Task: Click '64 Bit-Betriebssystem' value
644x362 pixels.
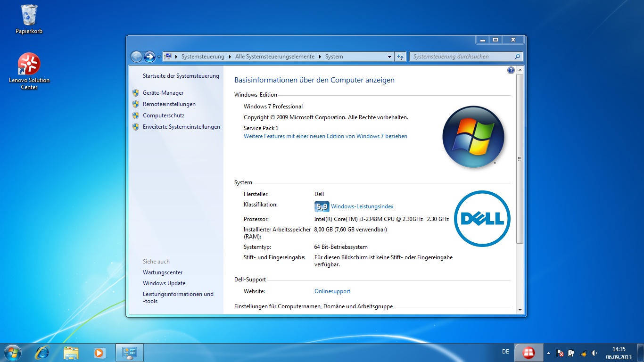Action: (341, 247)
